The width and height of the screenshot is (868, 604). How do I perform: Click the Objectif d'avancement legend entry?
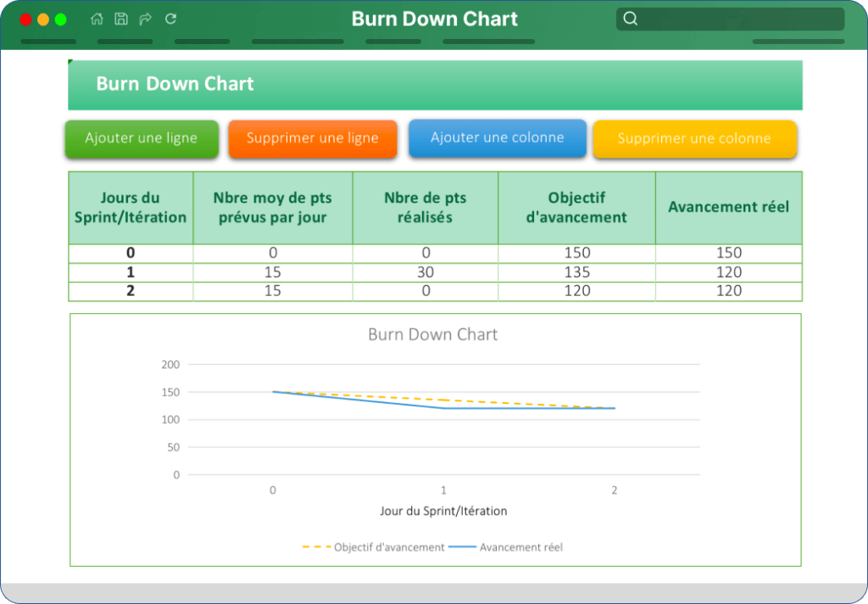click(373, 547)
